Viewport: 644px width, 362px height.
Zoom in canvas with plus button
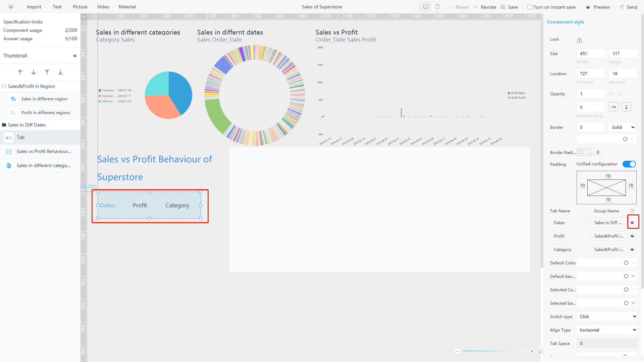coord(532,351)
